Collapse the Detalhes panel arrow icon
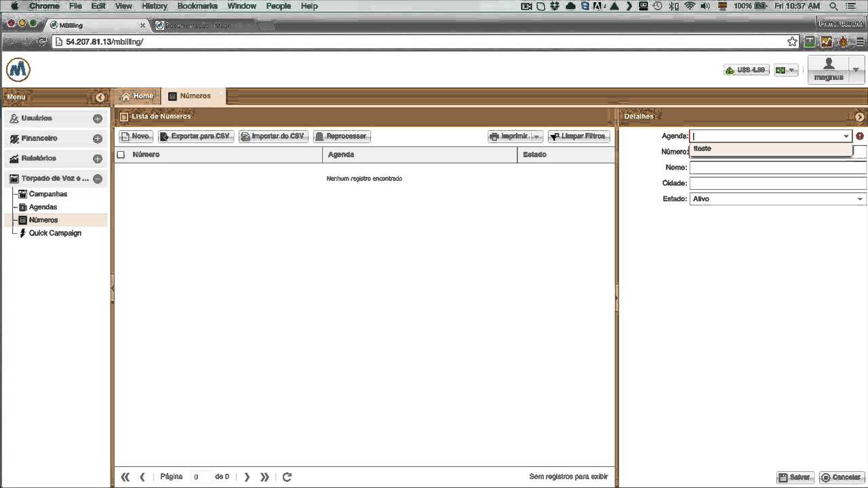This screenshot has width=868, height=488. (860, 117)
